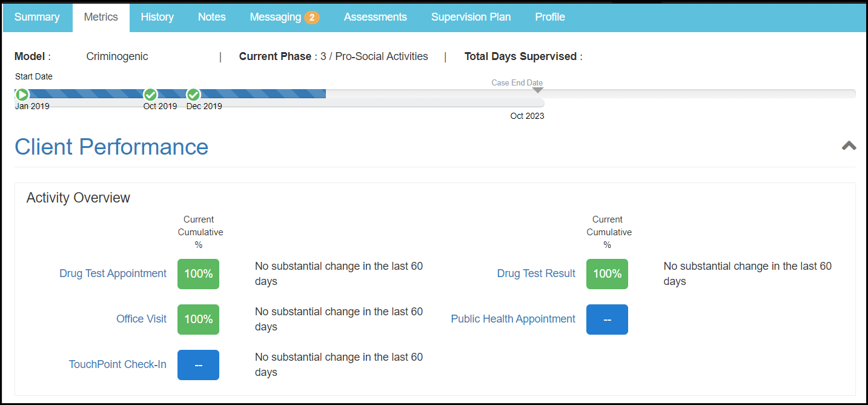Screen dimensions: 868x405
Task: Click the TouchPoint Check-In link
Action: click(x=118, y=364)
